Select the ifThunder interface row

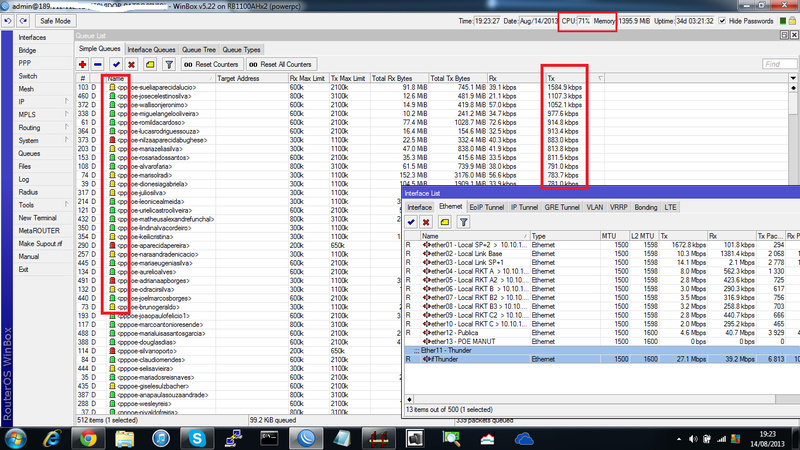click(602, 359)
